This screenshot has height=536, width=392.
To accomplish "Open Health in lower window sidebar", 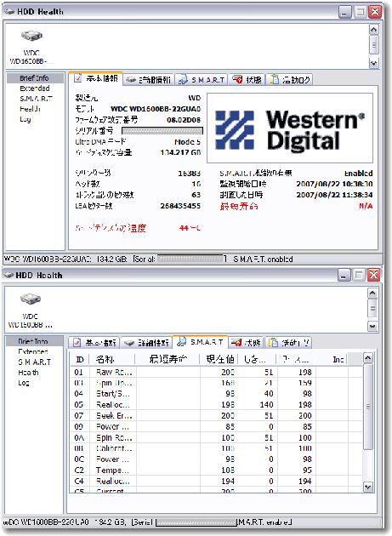I will coord(28,373).
